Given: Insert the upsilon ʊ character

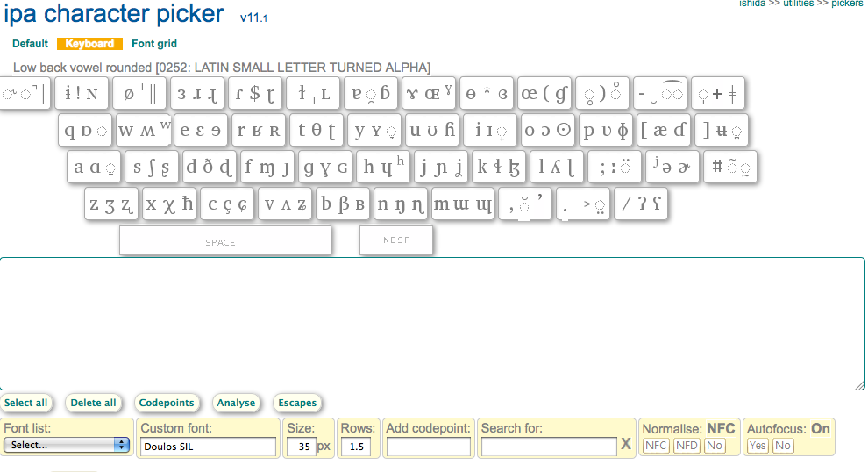Looking at the screenshot, I should [432, 131].
